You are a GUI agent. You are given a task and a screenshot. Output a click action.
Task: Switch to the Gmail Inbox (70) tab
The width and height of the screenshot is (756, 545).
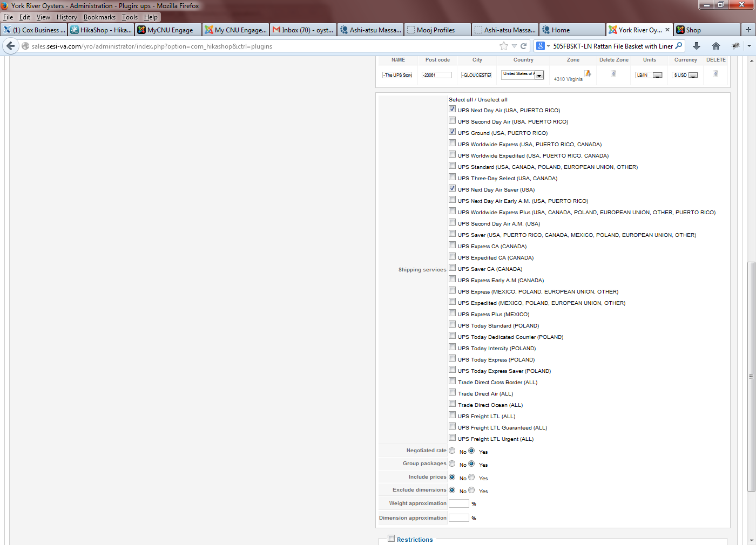pos(303,30)
